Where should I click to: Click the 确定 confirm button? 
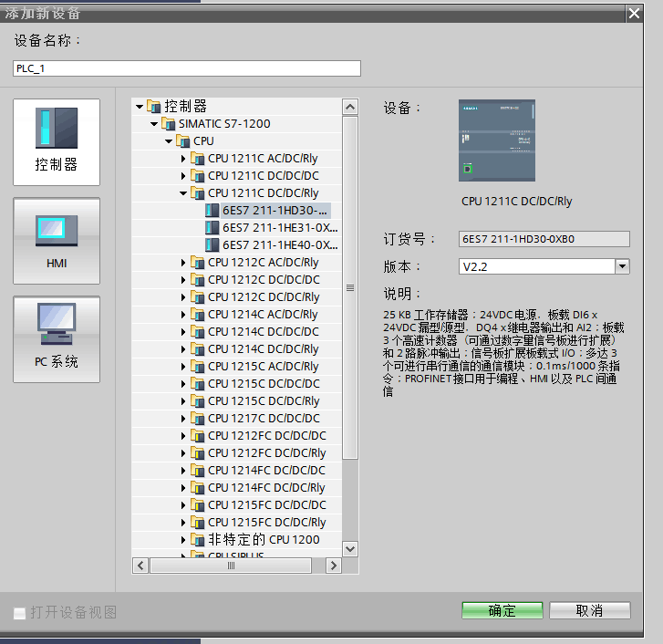pyautogui.click(x=502, y=610)
